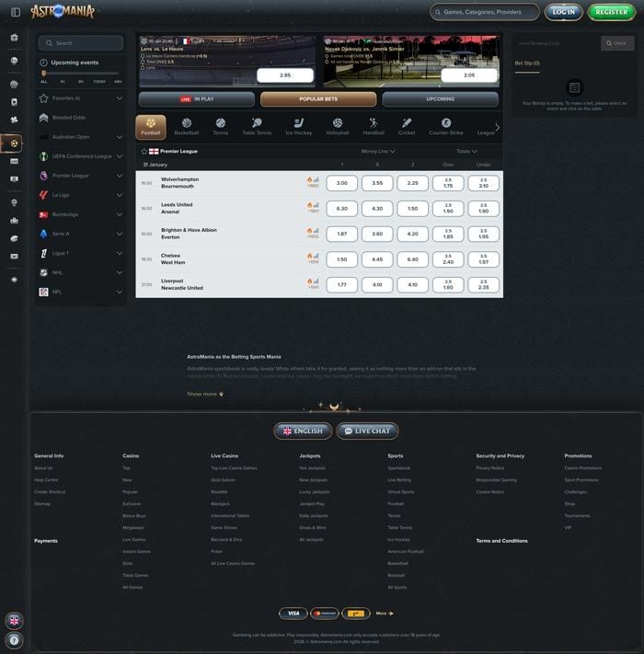Select the Basketball sport icon

tap(186, 126)
